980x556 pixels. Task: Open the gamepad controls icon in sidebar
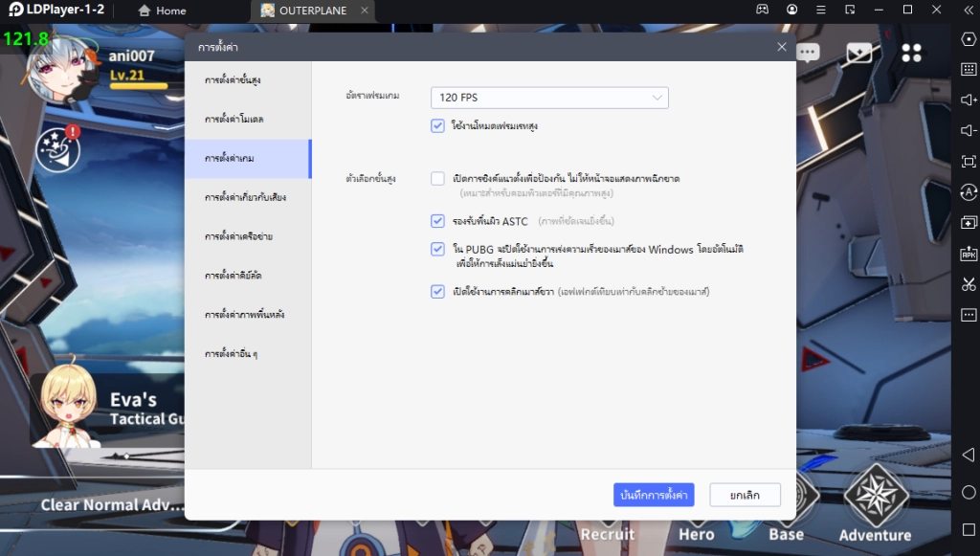(x=967, y=40)
